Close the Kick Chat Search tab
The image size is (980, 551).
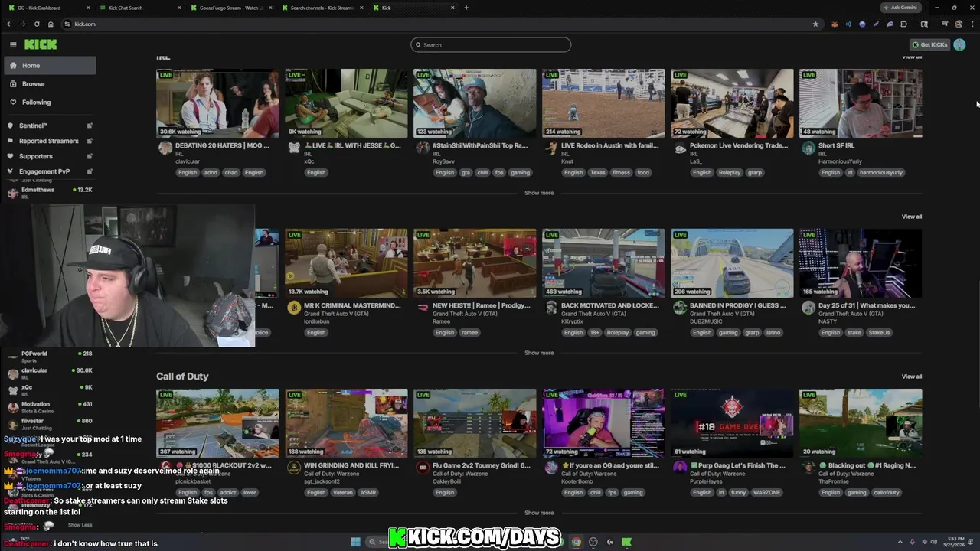[x=179, y=8]
